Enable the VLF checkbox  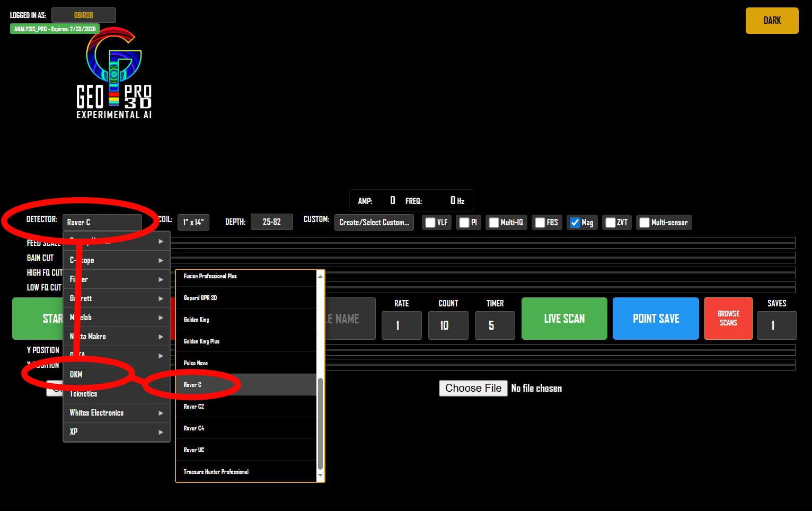point(430,223)
